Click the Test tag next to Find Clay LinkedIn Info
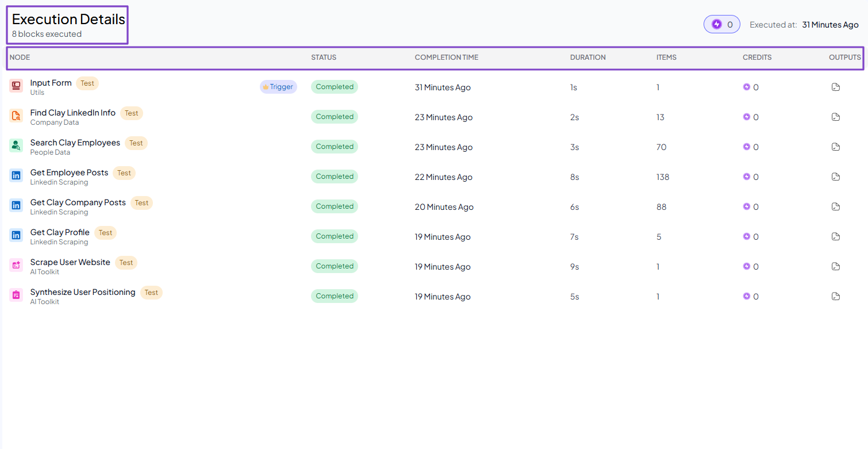The height and width of the screenshot is (449, 868). pyautogui.click(x=132, y=113)
